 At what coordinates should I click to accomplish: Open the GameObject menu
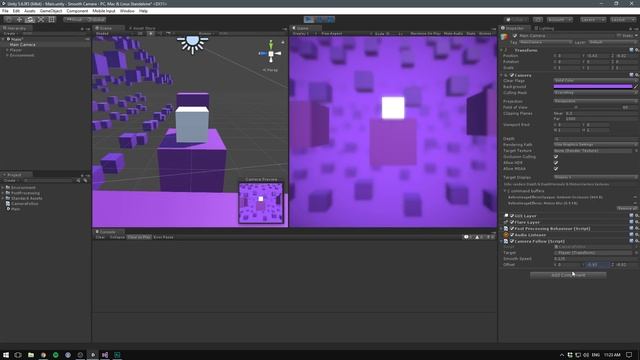coord(51,11)
